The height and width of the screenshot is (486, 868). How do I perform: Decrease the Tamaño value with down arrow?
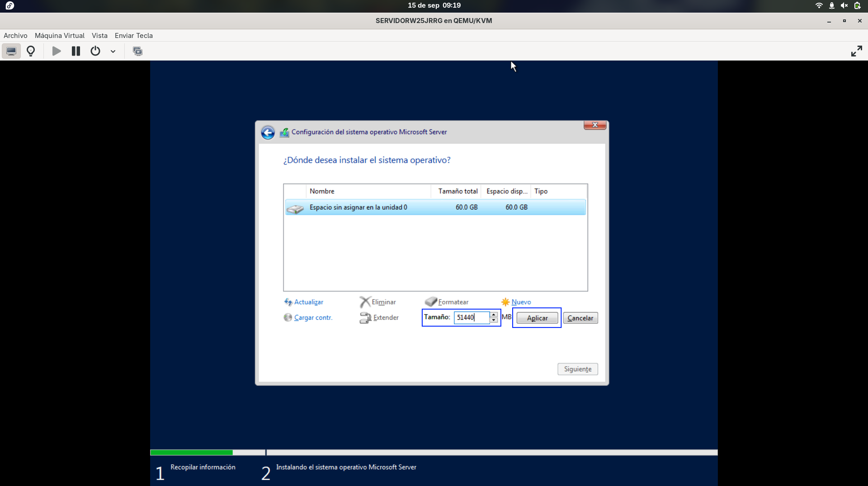tap(494, 320)
